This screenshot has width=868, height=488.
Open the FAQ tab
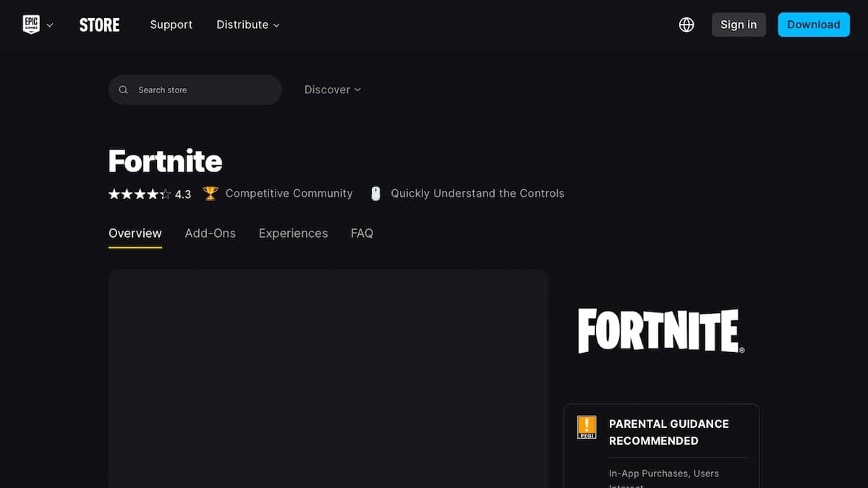point(362,233)
